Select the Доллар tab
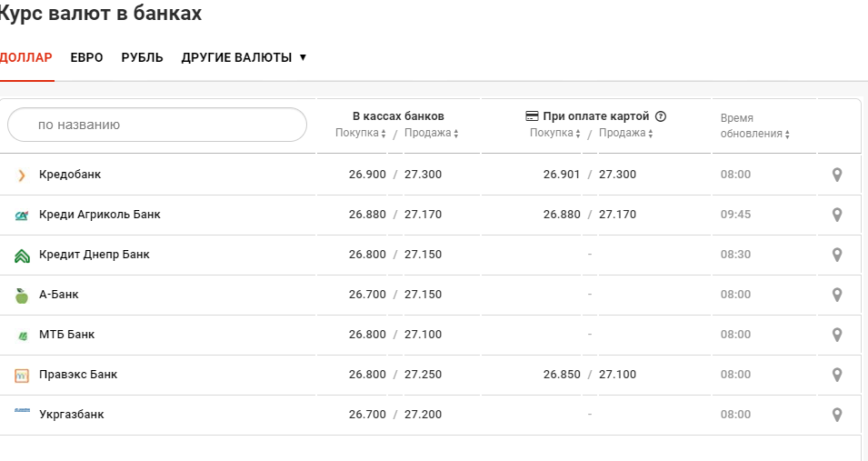The width and height of the screenshot is (868, 461). (x=25, y=57)
